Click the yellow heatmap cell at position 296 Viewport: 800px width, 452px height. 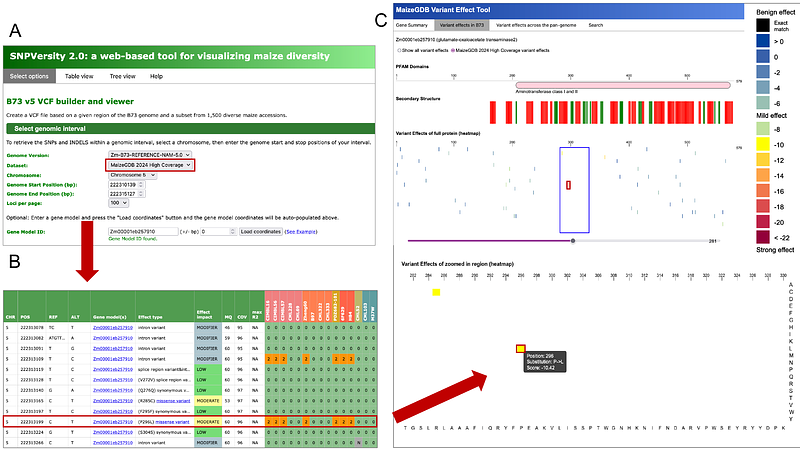click(x=520, y=349)
